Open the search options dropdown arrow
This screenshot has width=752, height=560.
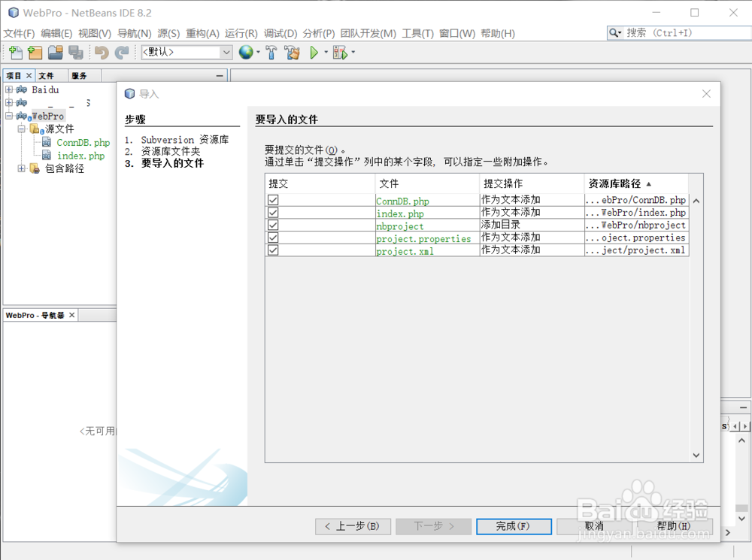pos(620,33)
